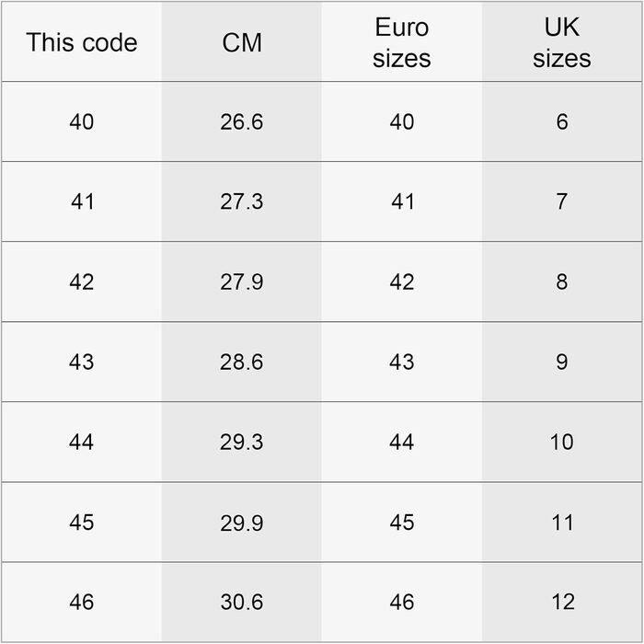Click UK size 9 cell

(562, 362)
